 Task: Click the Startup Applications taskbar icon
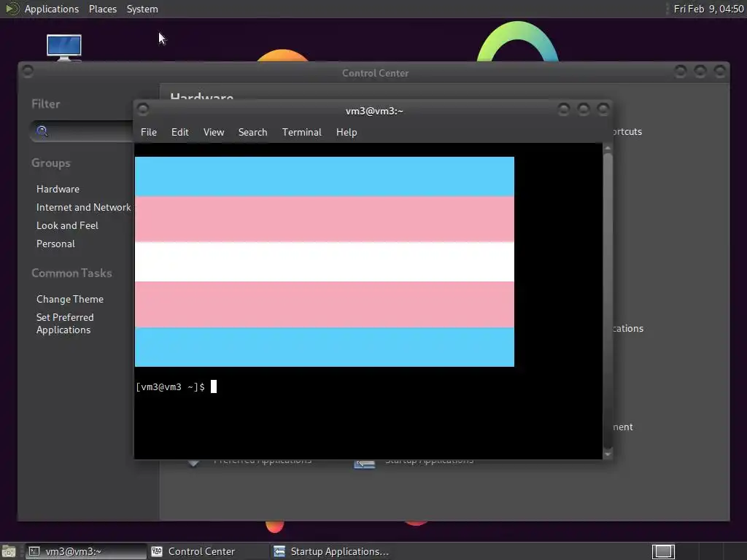pyautogui.click(x=279, y=551)
